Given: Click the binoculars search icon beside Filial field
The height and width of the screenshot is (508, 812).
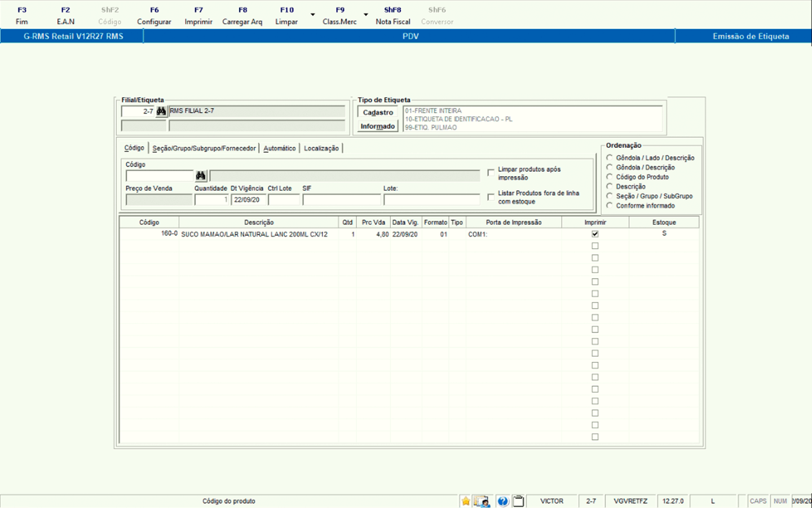Looking at the screenshot, I should pyautogui.click(x=161, y=111).
